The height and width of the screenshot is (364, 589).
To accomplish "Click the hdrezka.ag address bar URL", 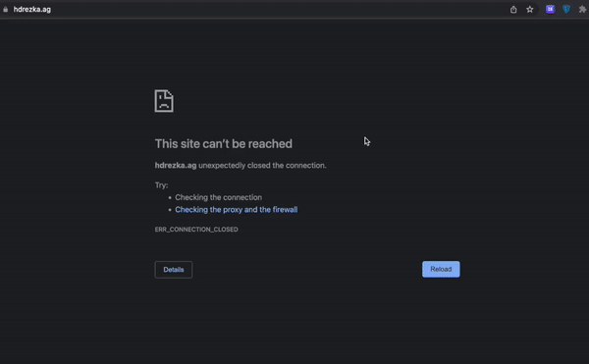I will (32, 10).
